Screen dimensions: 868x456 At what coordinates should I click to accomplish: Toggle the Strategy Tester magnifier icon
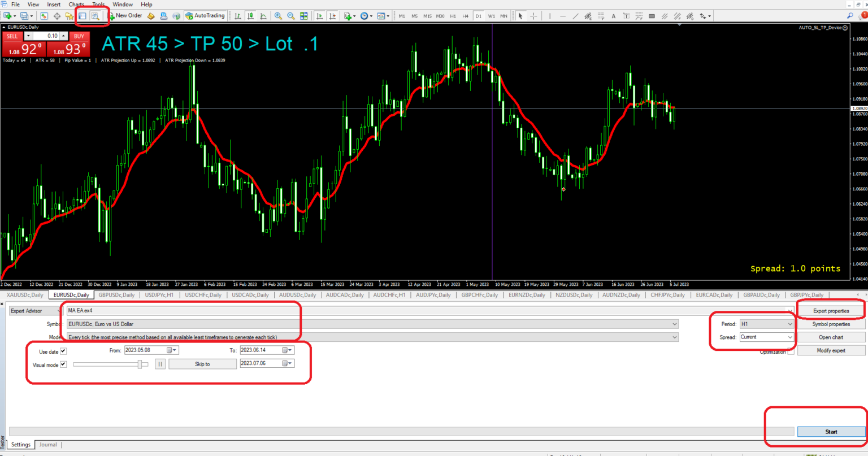pos(96,16)
